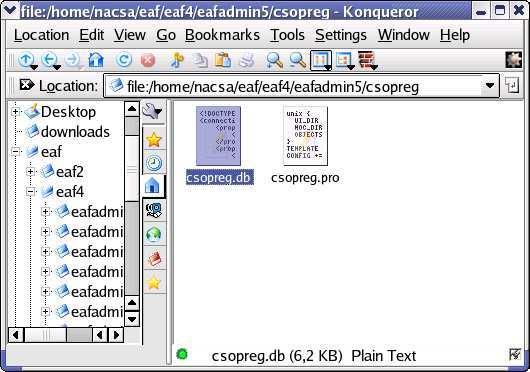The height and width of the screenshot is (372, 530).
Task: Click the Copy toolbar icon
Action: point(200,60)
